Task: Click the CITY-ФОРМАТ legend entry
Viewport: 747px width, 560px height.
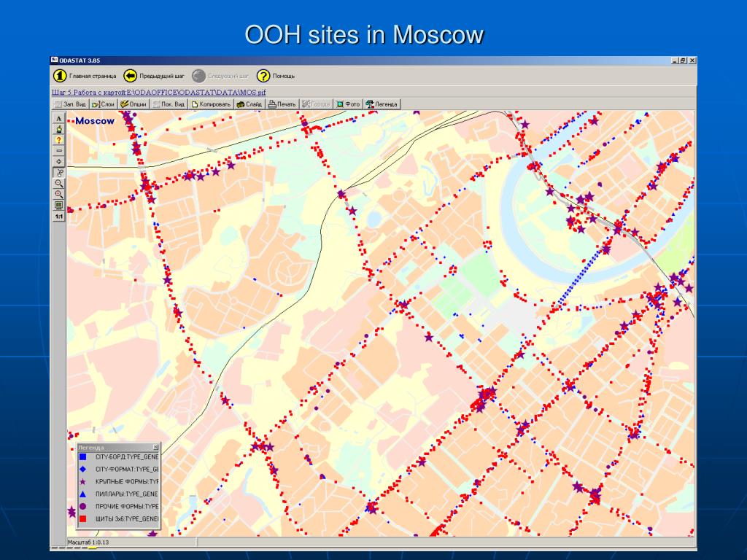Action: [127, 469]
